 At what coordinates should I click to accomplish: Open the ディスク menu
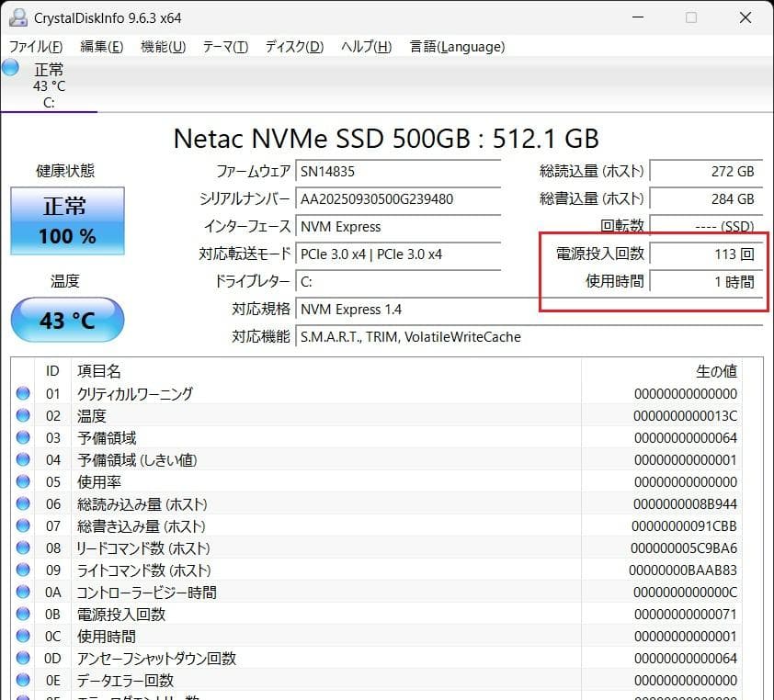click(x=292, y=47)
